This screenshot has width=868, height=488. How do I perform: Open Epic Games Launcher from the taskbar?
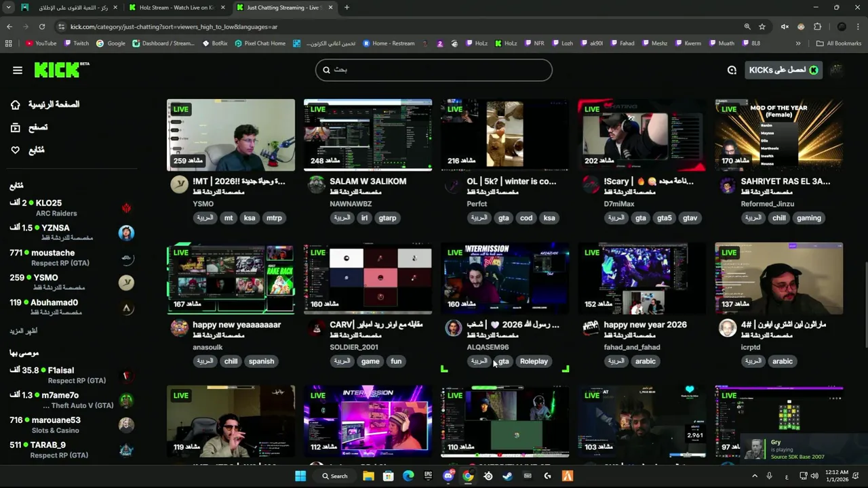pyautogui.click(x=429, y=476)
